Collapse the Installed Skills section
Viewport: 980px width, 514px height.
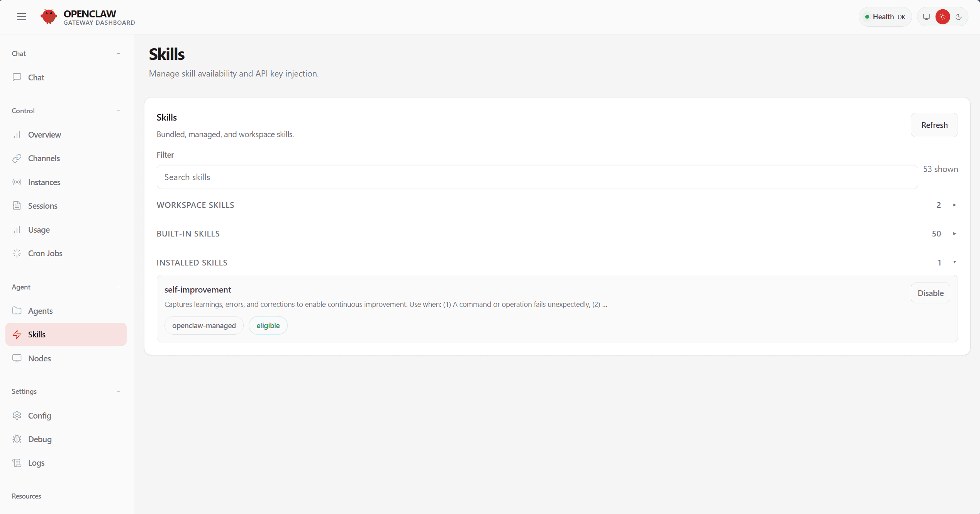pos(954,262)
